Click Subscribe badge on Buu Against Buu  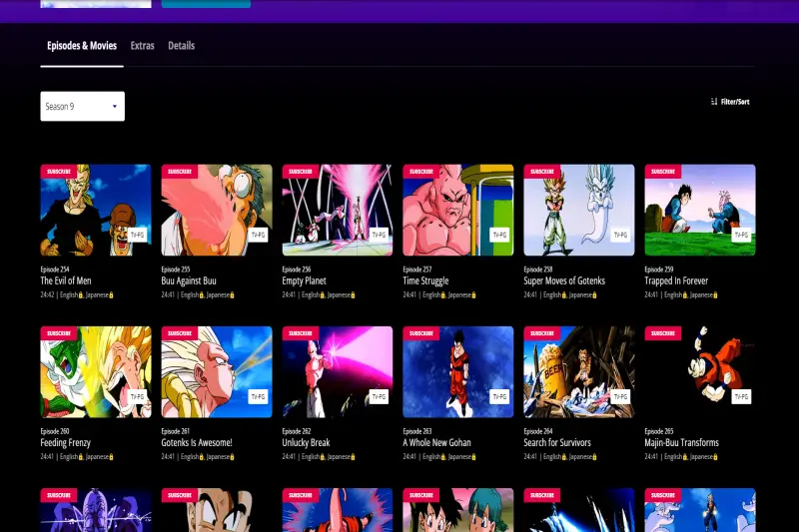click(180, 172)
